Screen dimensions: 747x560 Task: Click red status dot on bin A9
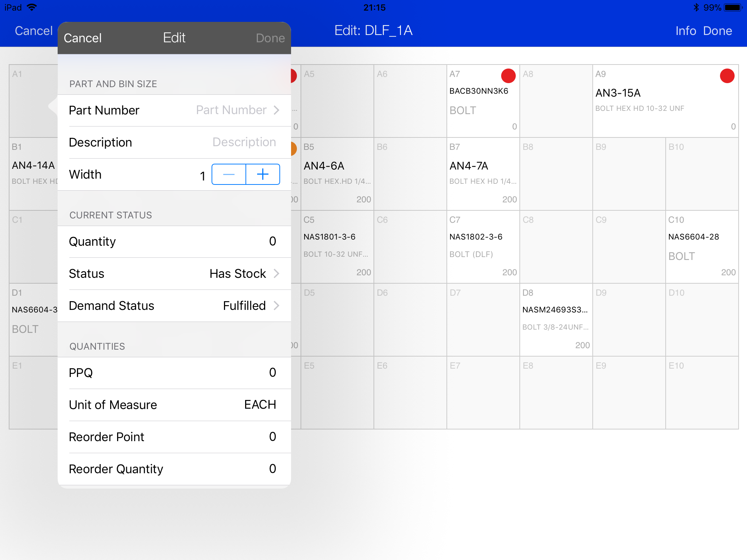pyautogui.click(x=727, y=75)
